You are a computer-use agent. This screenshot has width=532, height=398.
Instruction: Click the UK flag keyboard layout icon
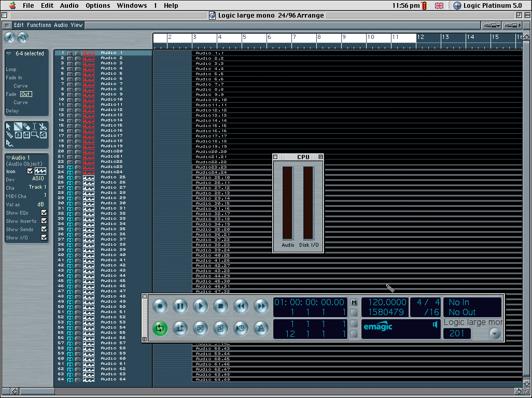439,5
